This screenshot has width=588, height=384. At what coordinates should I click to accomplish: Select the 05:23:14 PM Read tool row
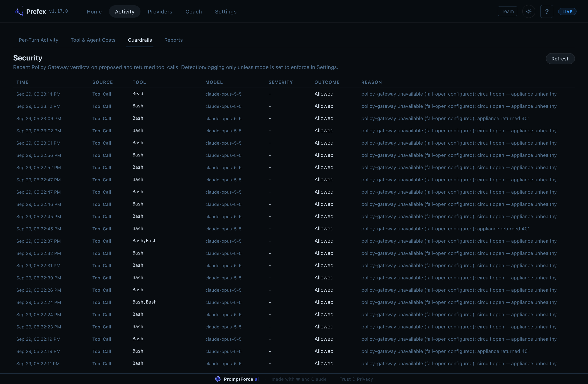[x=294, y=94]
